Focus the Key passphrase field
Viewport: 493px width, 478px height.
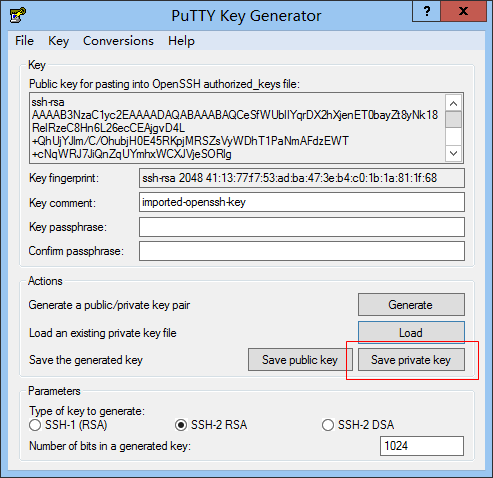(302, 227)
